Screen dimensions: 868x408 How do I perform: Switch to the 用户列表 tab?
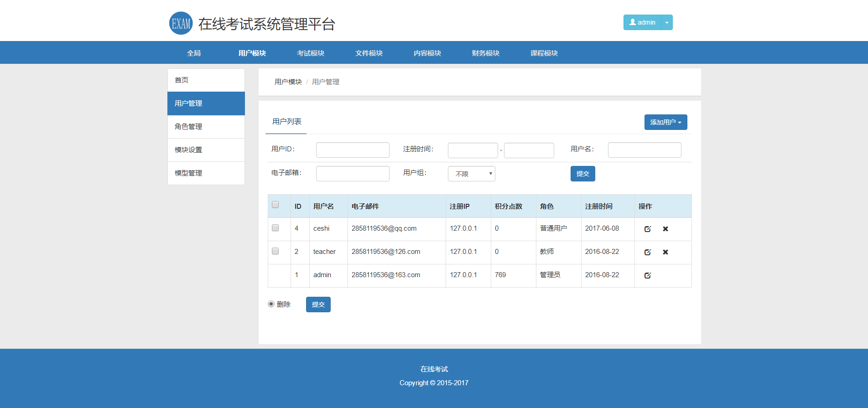click(x=286, y=122)
